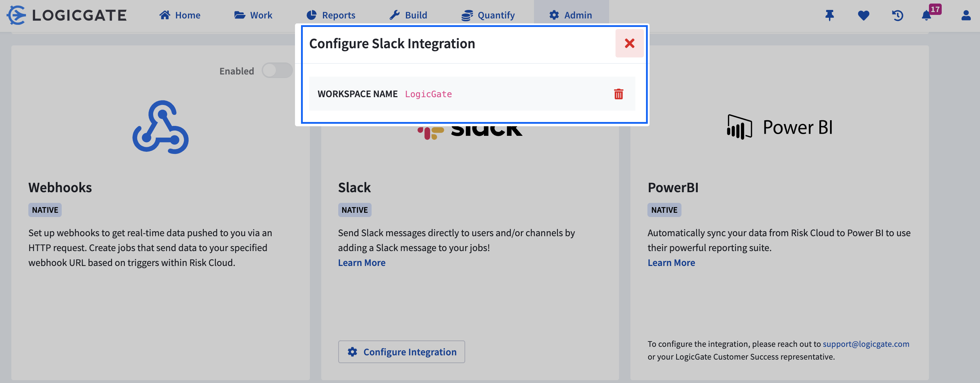Click support@logicgate.com email link

click(866, 344)
